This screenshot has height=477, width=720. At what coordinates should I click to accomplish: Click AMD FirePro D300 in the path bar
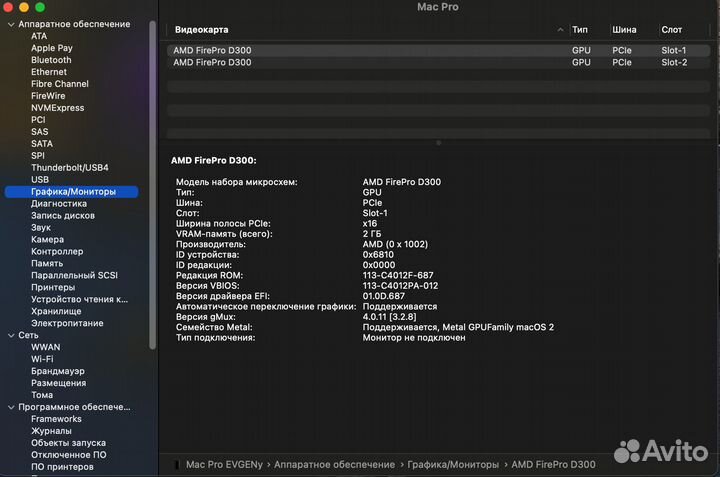coord(553,465)
